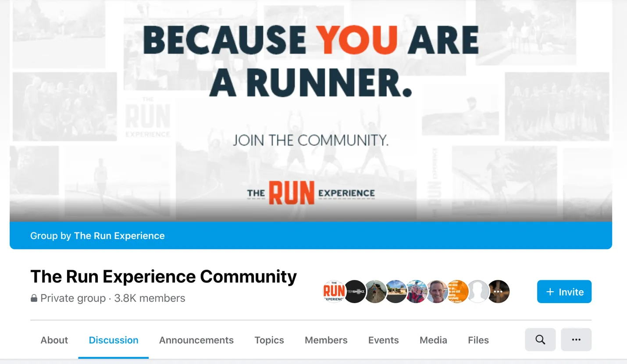
Task: Click THE RUN EXPERIENCE logo on the banner
Action: (311, 193)
